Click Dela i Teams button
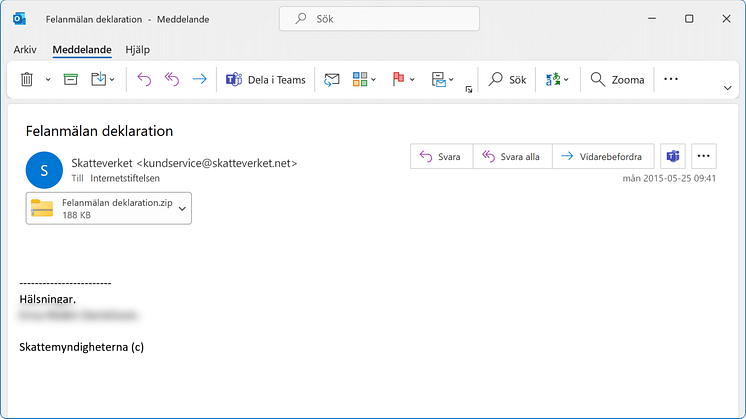This screenshot has height=419, width=746. [x=264, y=80]
